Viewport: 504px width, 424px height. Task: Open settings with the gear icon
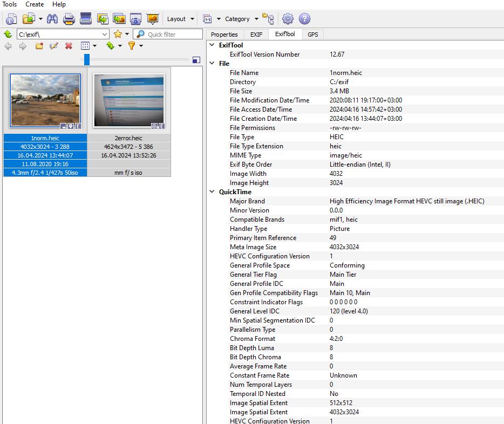click(x=288, y=19)
